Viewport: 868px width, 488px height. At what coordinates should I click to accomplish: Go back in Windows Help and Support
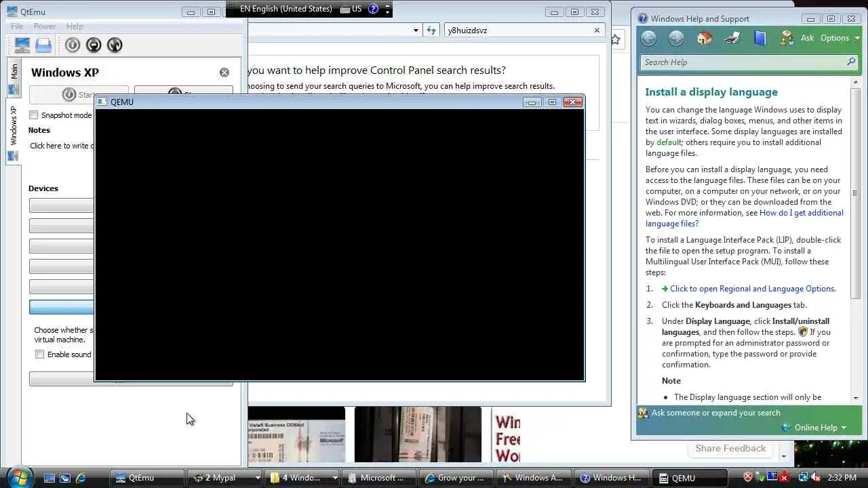pos(649,38)
